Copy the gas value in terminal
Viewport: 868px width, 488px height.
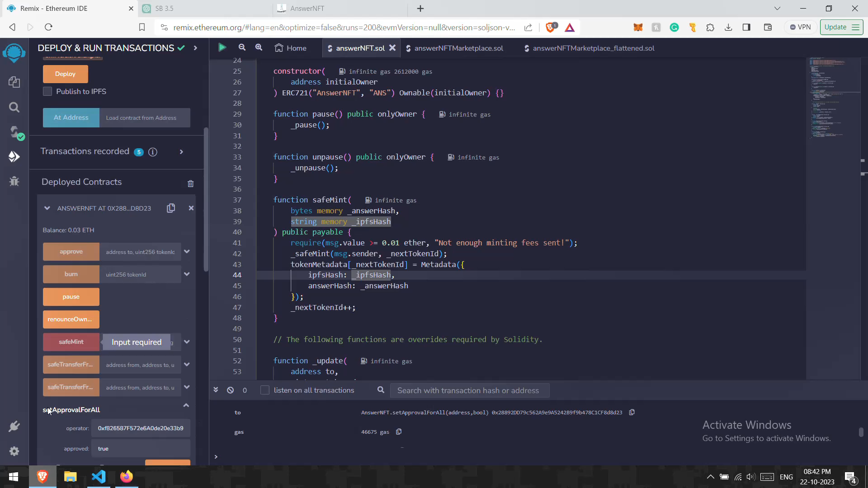coord(399,432)
